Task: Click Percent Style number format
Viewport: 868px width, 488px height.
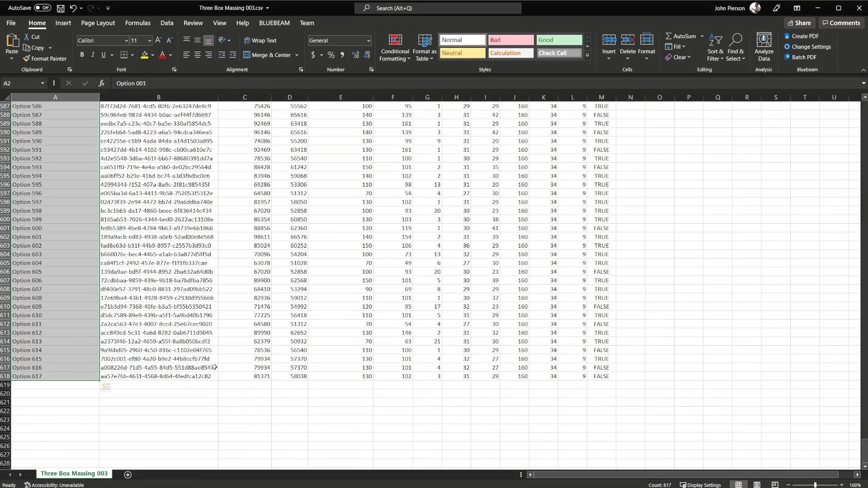Action: (331, 55)
